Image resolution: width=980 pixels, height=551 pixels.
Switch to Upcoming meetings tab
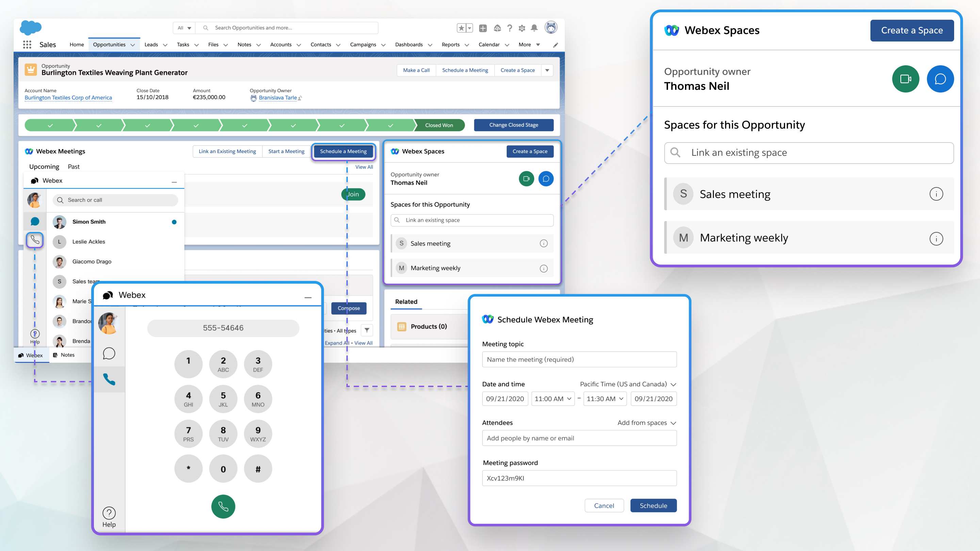[44, 167]
